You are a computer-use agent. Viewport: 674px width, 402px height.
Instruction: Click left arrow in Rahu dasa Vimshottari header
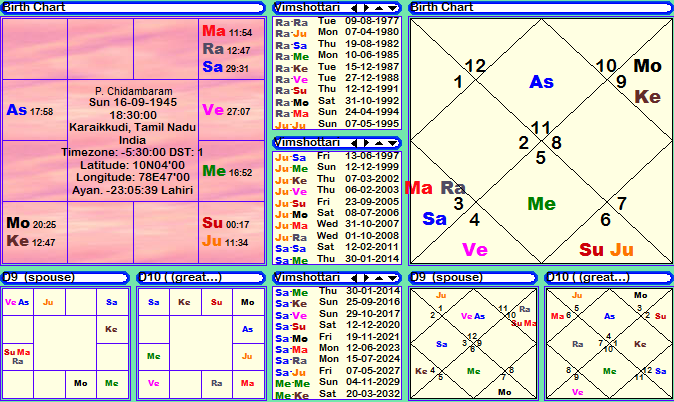354,8
